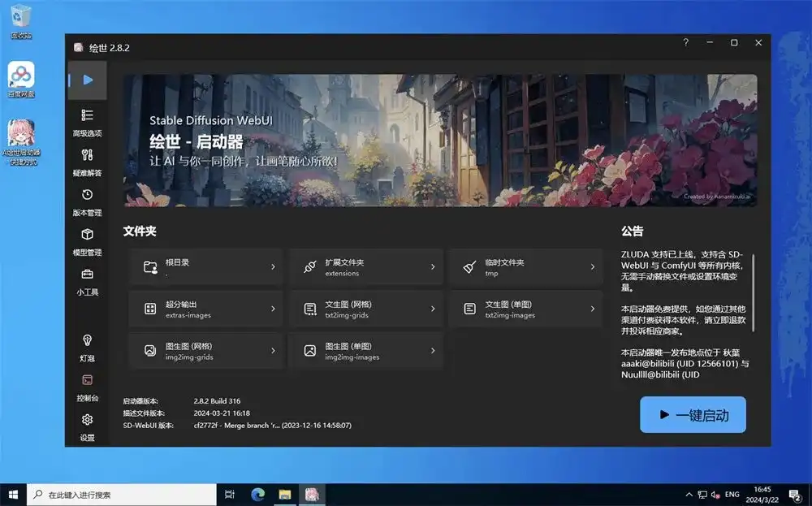
Task: Open 模型管理 from the sidebar
Action: point(87,243)
